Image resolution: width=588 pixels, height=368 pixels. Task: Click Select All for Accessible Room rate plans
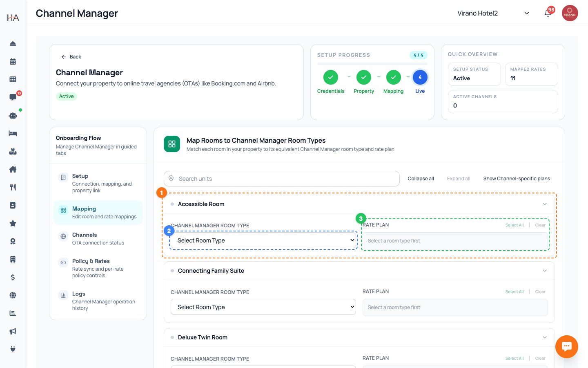point(514,225)
